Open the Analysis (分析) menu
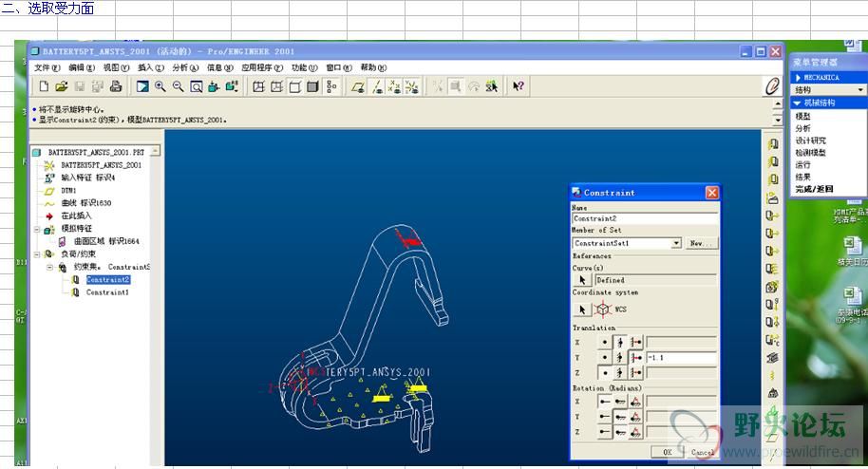 (x=185, y=67)
